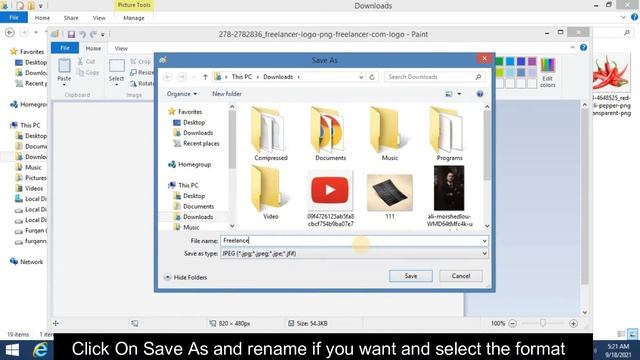The width and height of the screenshot is (640, 360).
Task: Click Paint quick access Save icon
Action: [71, 35]
